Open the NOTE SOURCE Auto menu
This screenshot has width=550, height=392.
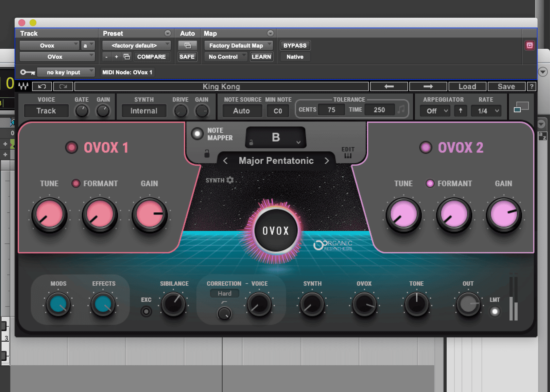(242, 111)
